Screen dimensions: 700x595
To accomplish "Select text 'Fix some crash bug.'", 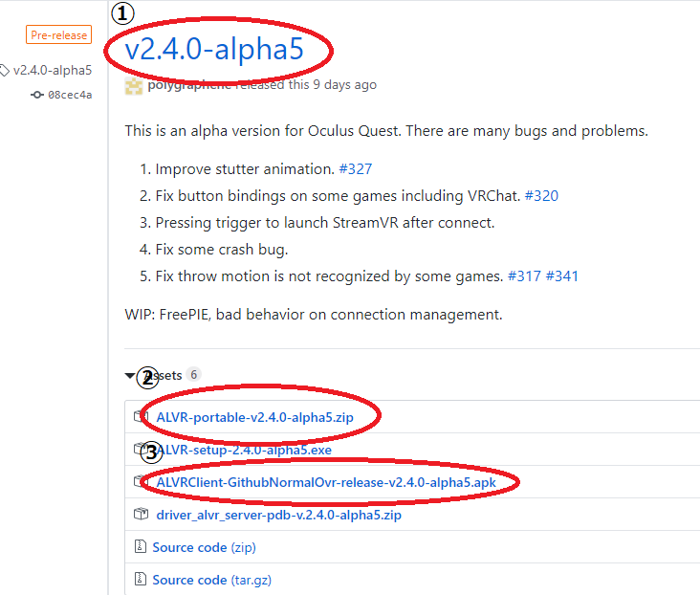I will (x=222, y=250).
